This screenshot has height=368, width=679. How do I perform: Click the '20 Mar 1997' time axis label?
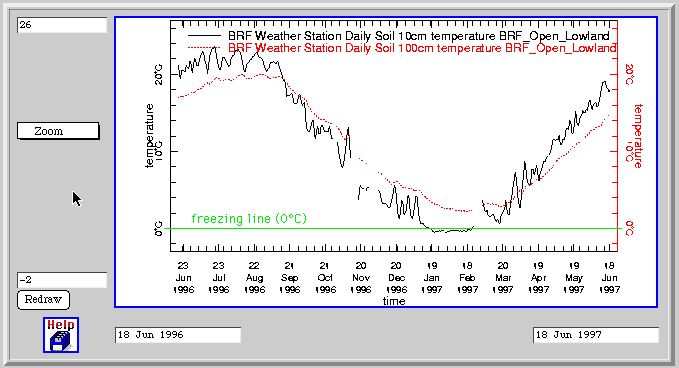pyautogui.click(x=503, y=278)
